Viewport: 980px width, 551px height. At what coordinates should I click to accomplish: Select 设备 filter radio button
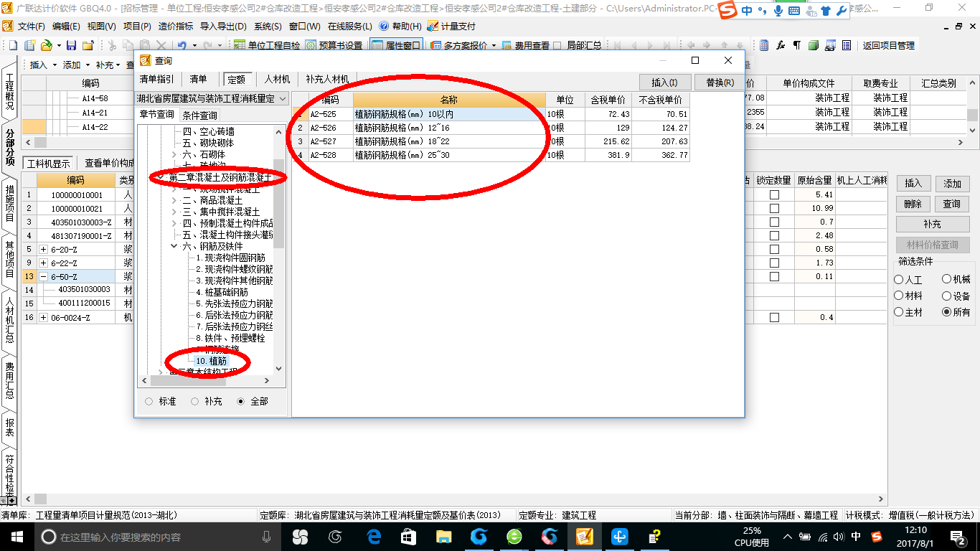pyautogui.click(x=947, y=296)
